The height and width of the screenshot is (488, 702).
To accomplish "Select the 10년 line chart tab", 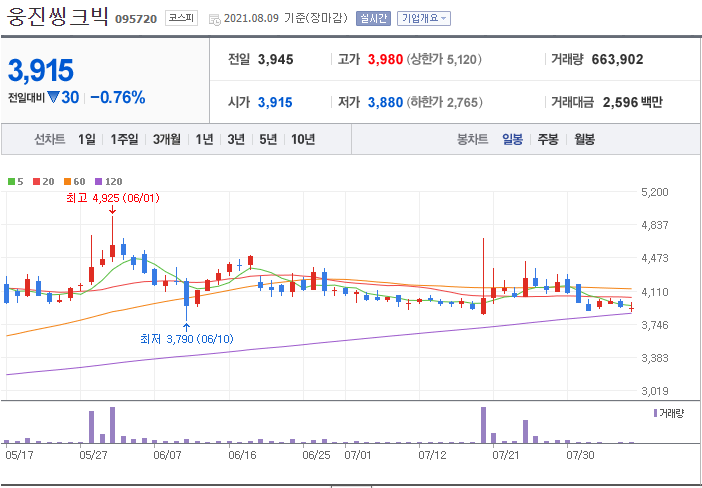I will click(303, 139).
